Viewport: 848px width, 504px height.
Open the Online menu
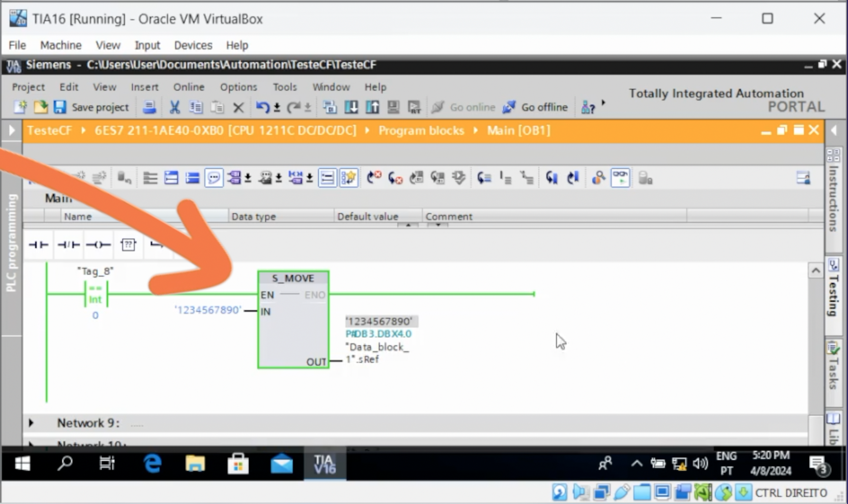click(x=189, y=87)
